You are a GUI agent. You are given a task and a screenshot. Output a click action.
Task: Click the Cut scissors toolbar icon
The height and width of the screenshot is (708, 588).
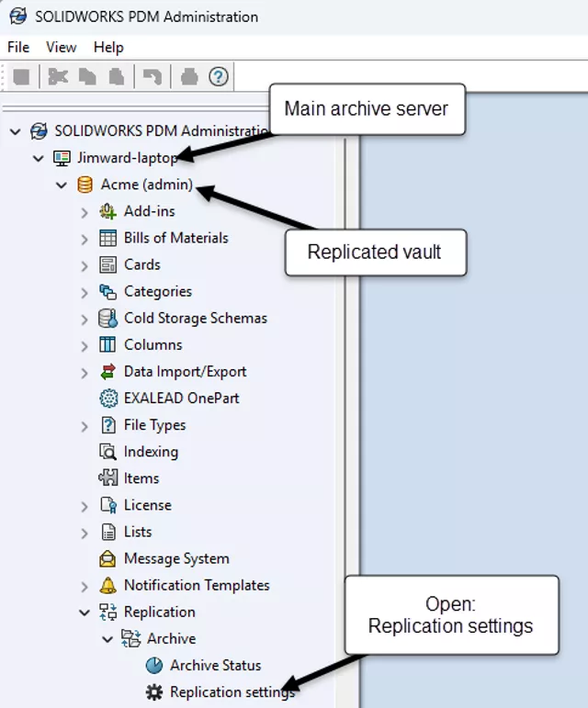pos(58,77)
